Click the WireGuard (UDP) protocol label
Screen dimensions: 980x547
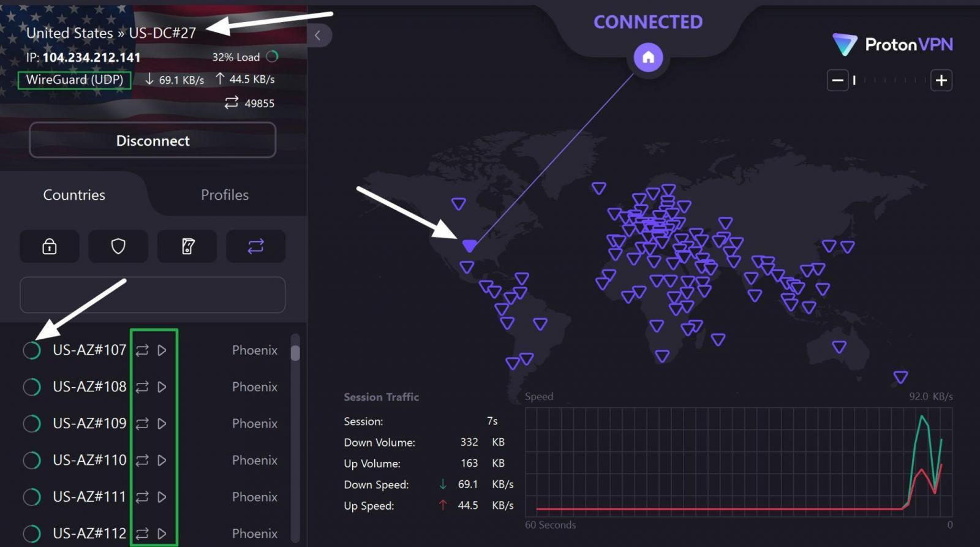tap(75, 80)
